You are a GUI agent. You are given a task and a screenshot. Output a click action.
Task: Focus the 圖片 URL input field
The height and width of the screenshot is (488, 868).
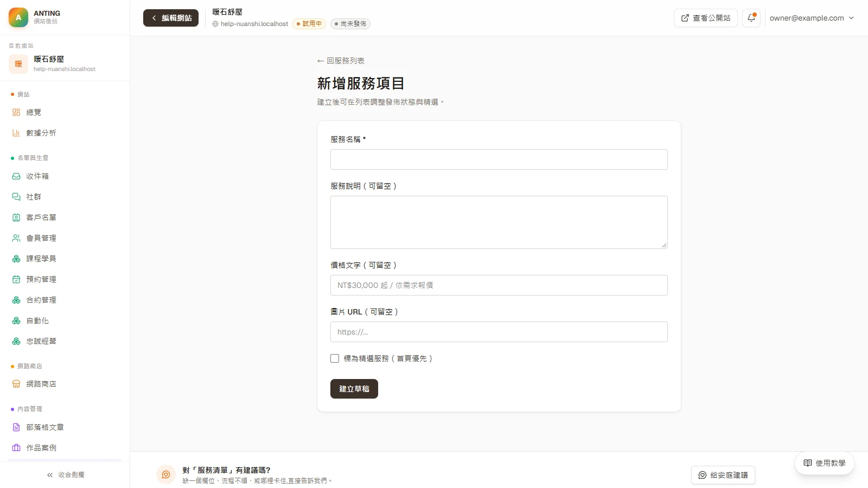499,332
